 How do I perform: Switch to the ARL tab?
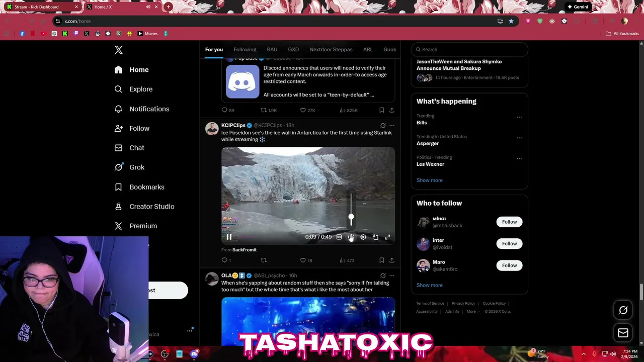pyautogui.click(x=368, y=49)
